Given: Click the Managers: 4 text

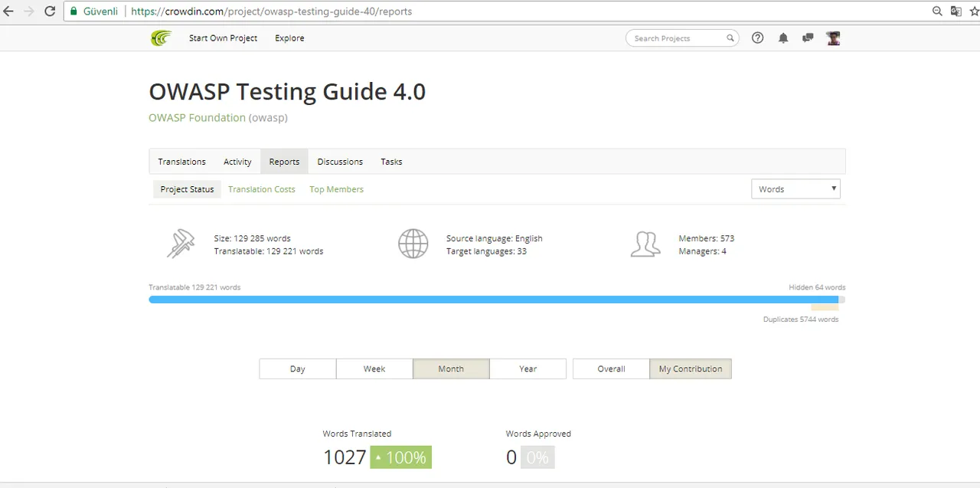Looking at the screenshot, I should 702,251.
